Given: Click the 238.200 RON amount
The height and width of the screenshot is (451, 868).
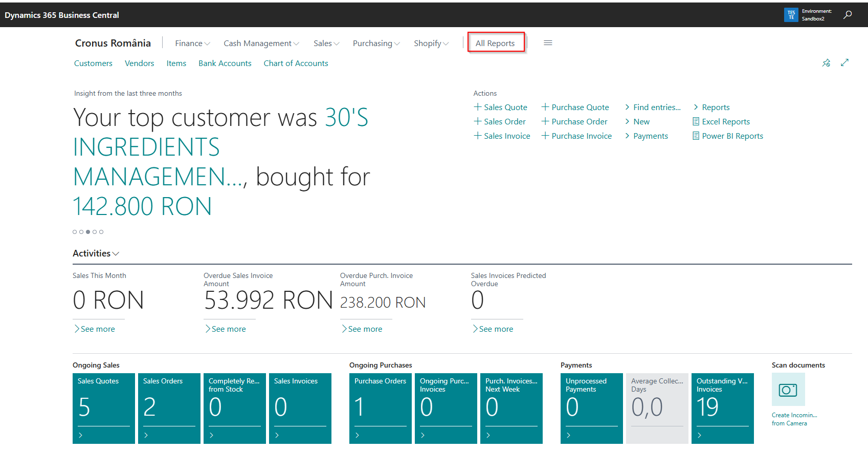Looking at the screenshot, I should tap(383, 303).
